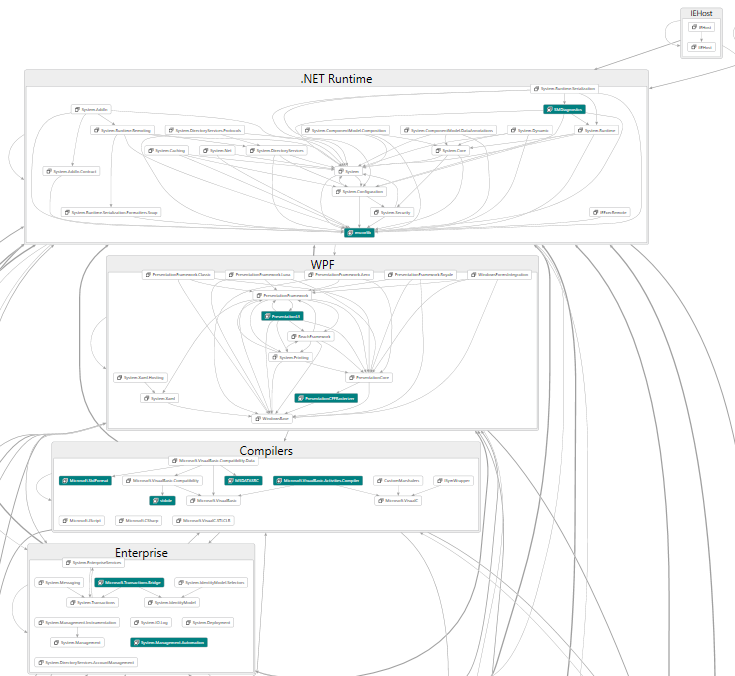Select the System.Management.Automation node
The image size is (735, 676).
pos(169,642)
